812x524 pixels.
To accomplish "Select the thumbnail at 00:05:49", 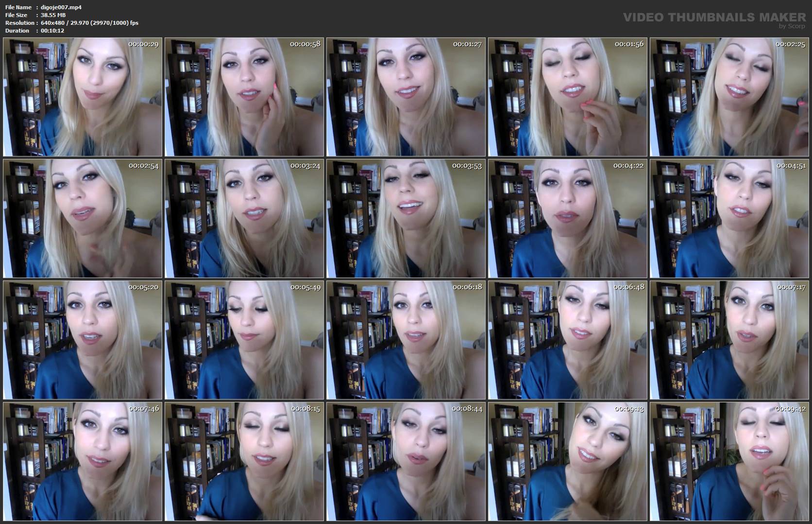I will [244, 340].
